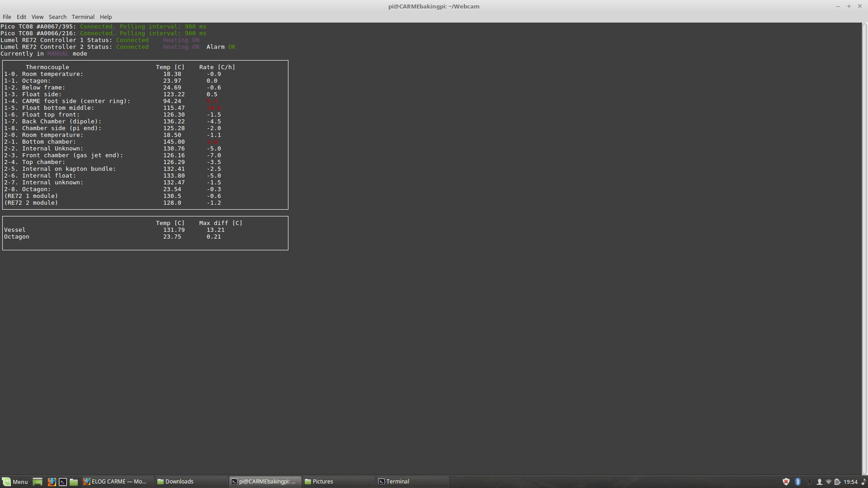Click the clock showing 19:54
This screenshot has width=868, height=488.
(850, 482)
